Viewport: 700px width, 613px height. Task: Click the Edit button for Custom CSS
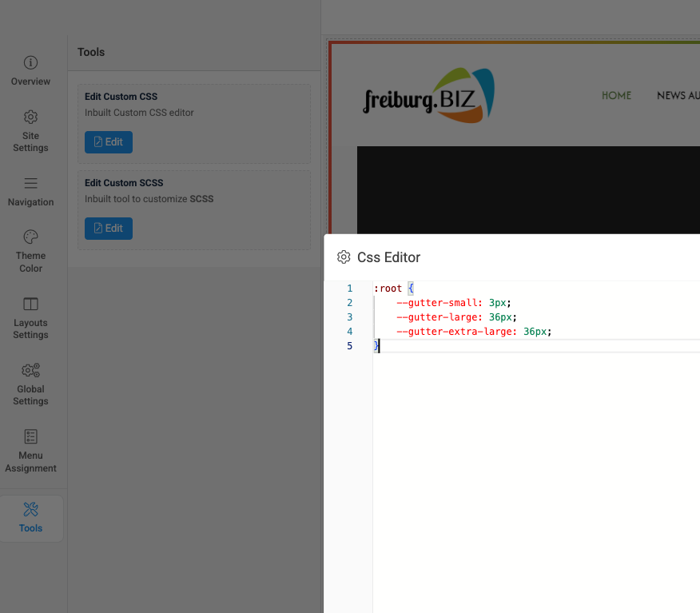[109, 142]
